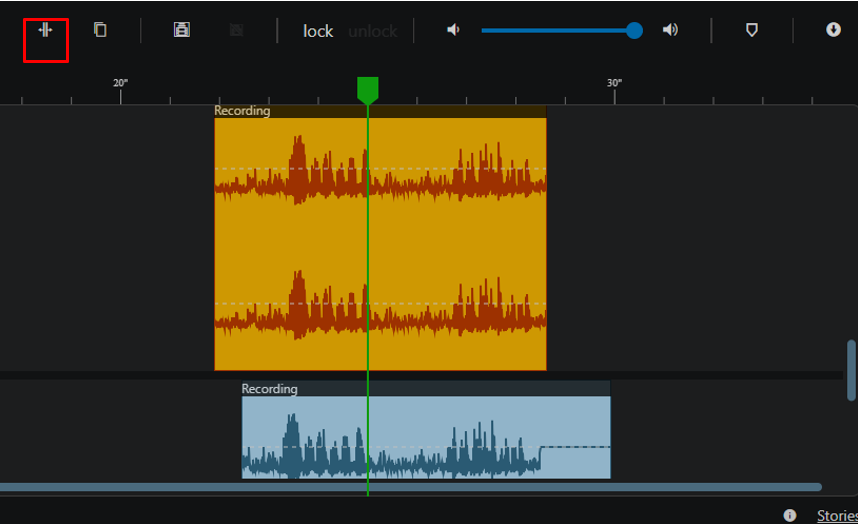858x524 pixels.
Task: Click the fade-out volume line in blue clip
Action: (575, 447)
